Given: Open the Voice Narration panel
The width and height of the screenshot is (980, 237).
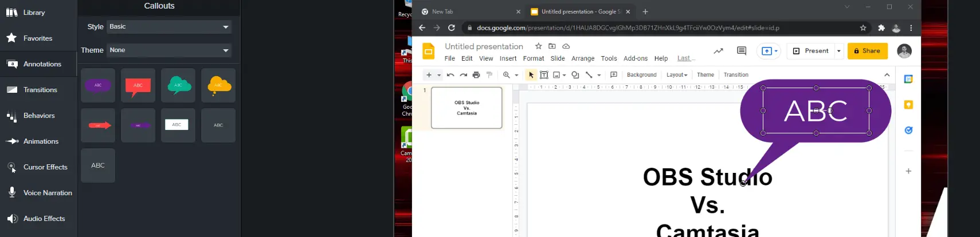Looking at the screenshot, I should (x=39, y=193).
